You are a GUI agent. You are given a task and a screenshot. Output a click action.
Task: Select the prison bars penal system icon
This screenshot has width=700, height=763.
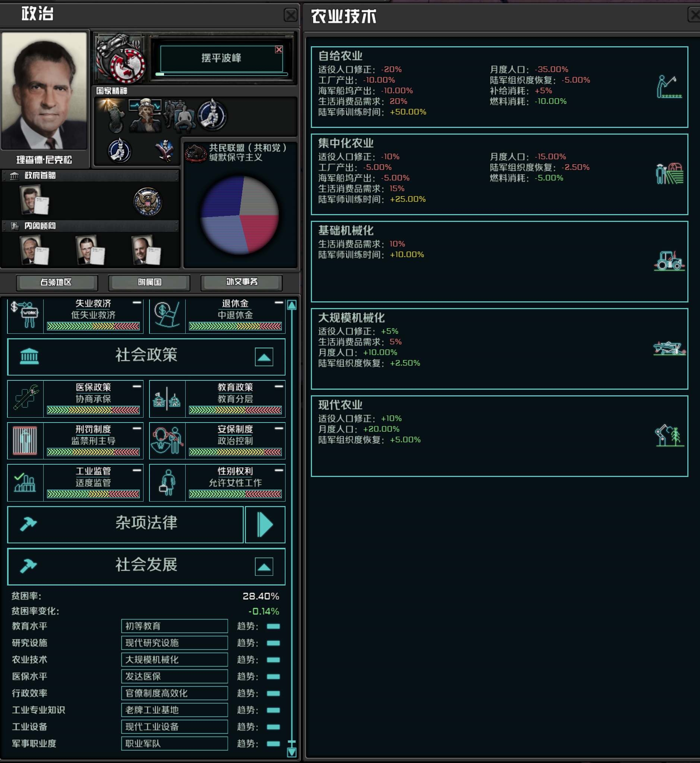(x=25, y=440)
